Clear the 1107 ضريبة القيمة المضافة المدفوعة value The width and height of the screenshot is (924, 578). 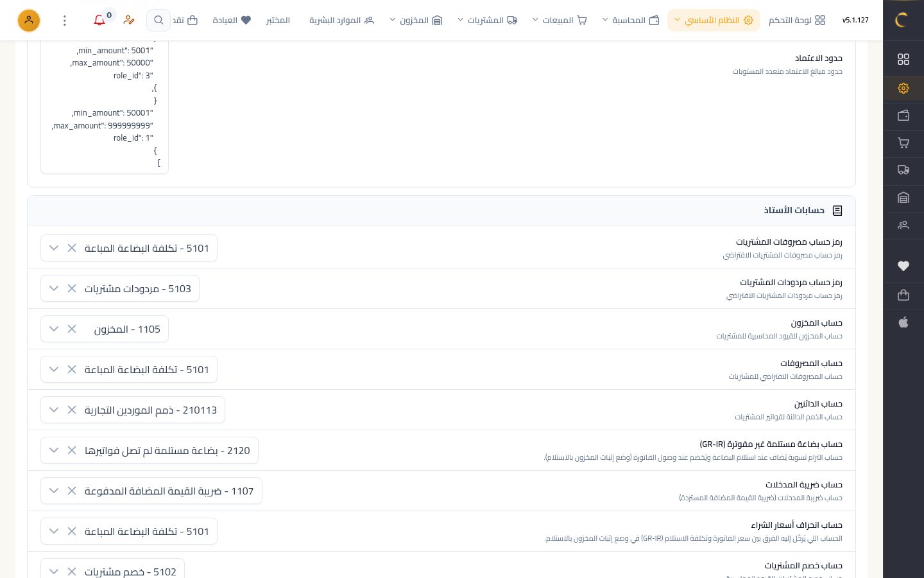[72, 491]
